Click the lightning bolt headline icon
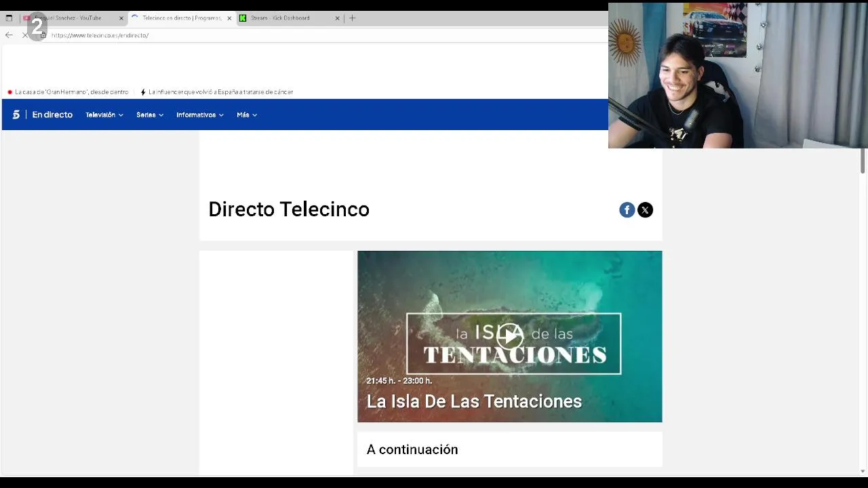This screenshot has width=868, height=488. pyautogui.click(x=143, y=92)
